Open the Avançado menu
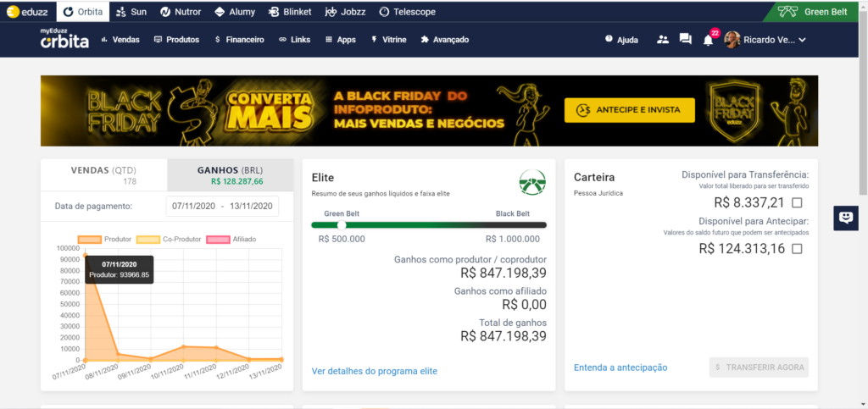The width and height of the screenshot is (868, 409). (444, 40)
